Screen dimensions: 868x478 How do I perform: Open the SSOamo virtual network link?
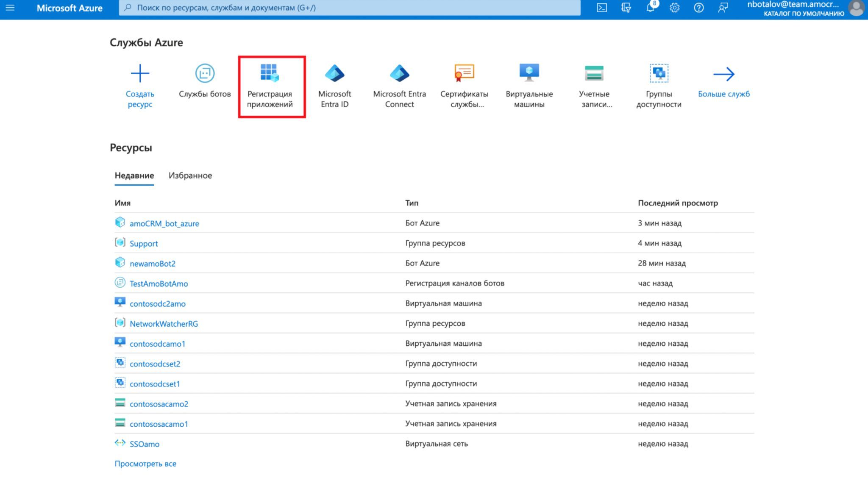tap(145, 444)
